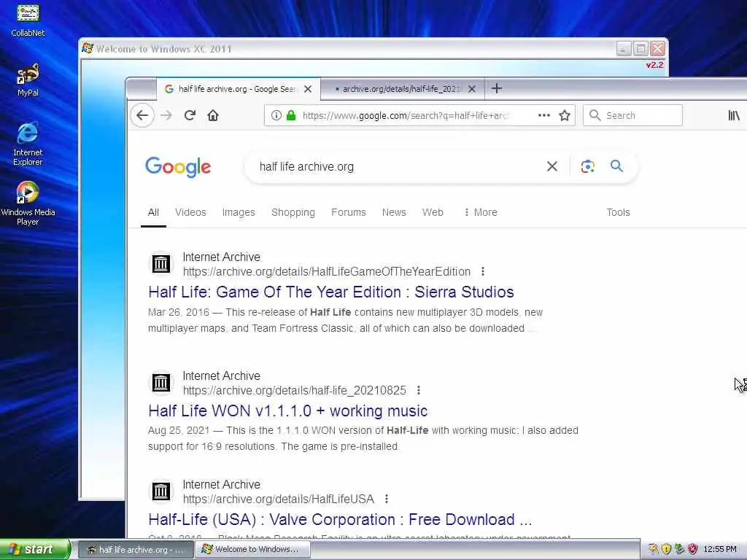Click Internet Archive favicon of Half Life WON result
747x560 pixels.
(161, 382)
